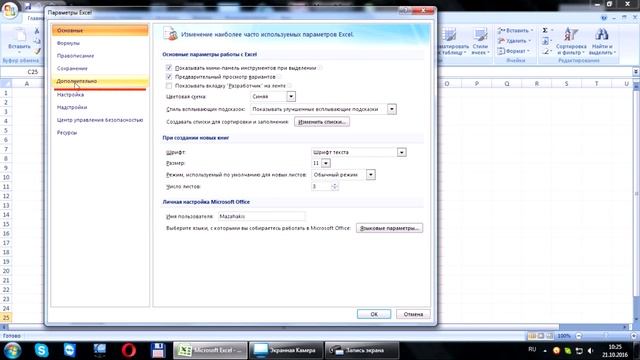This screenshot has height=360, width=640.
Task: Launch Opera browser from taskbar
Action: click(129, 350)
